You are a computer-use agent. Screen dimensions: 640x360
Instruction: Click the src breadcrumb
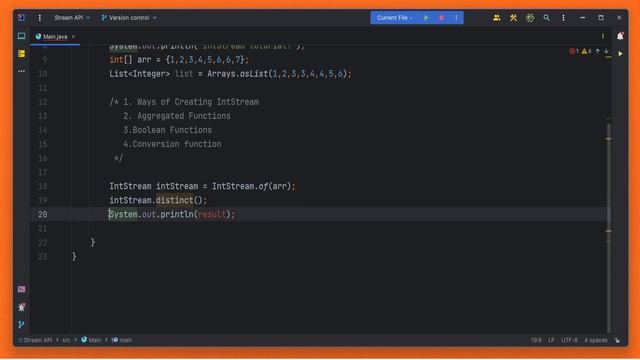click(66, 340)
